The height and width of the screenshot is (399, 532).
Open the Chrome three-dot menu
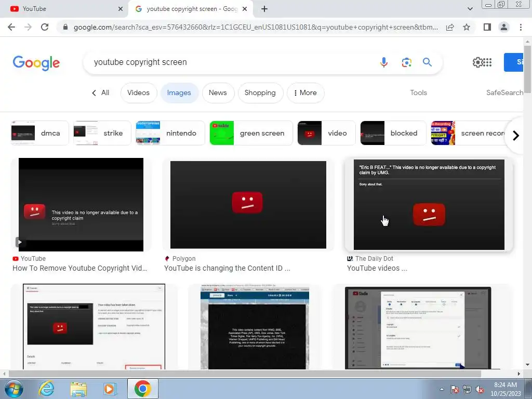click(x=521, y=27)
